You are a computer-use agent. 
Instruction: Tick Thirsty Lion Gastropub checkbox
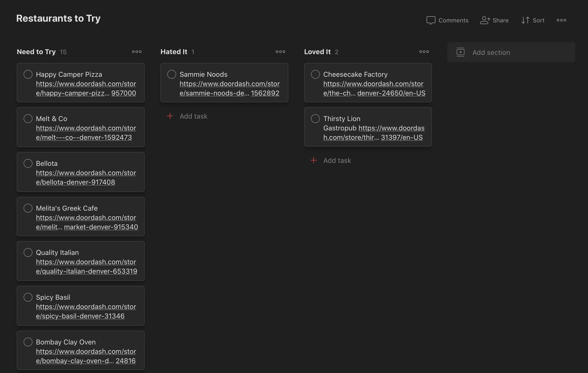[315, 119]
